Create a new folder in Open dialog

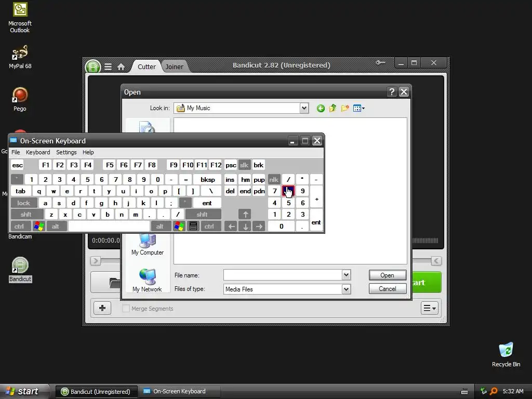[x=345, y=108]
